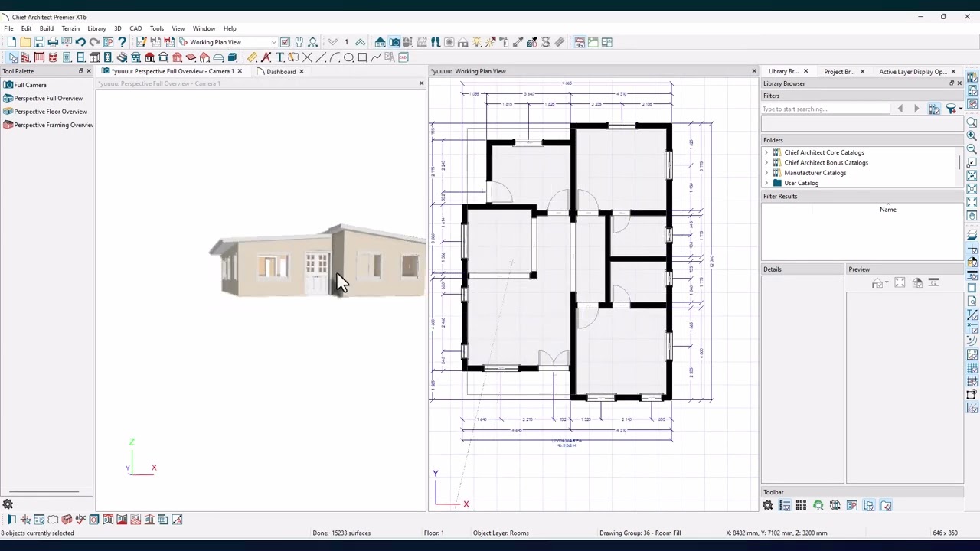
Task: Click the Down One Floor arrow
Action: click(x=332, y=42)
